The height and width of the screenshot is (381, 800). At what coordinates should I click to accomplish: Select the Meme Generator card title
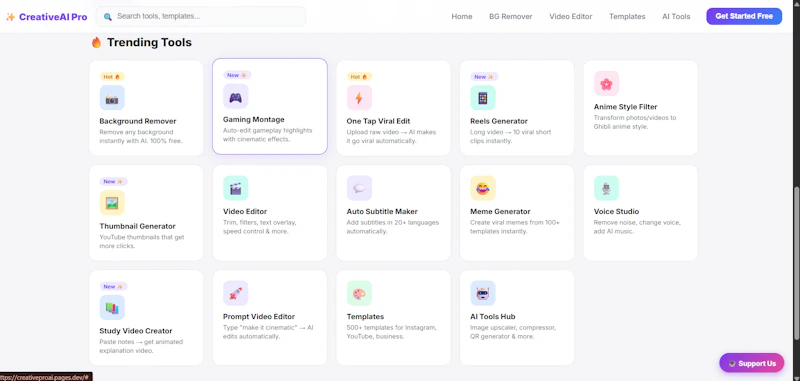coord(500,211)
